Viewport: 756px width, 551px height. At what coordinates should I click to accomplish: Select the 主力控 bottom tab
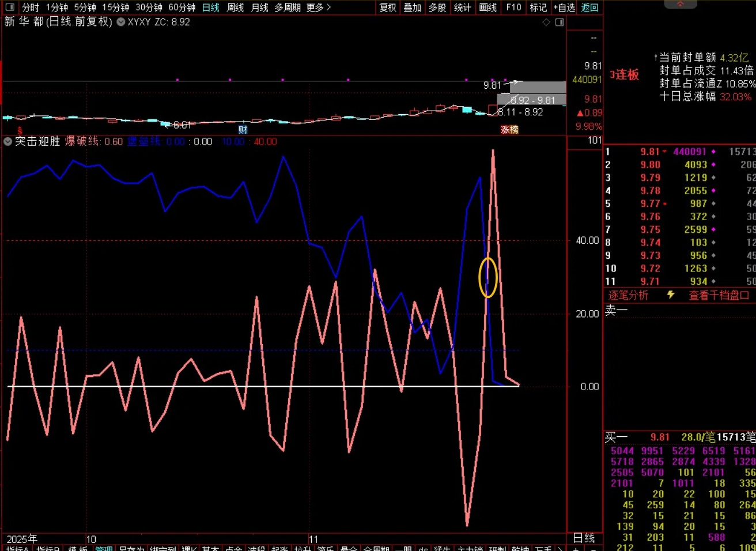[x=470, y=548]
